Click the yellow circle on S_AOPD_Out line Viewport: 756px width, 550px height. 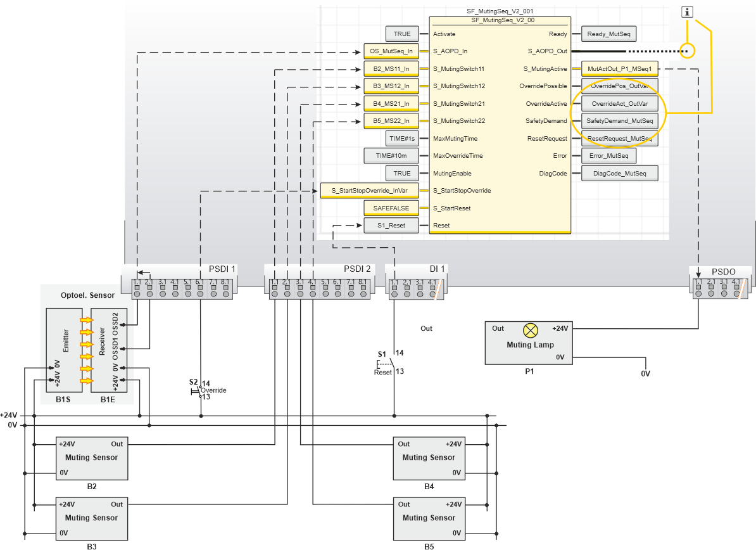pyautogui.click(x=686, y=51)
